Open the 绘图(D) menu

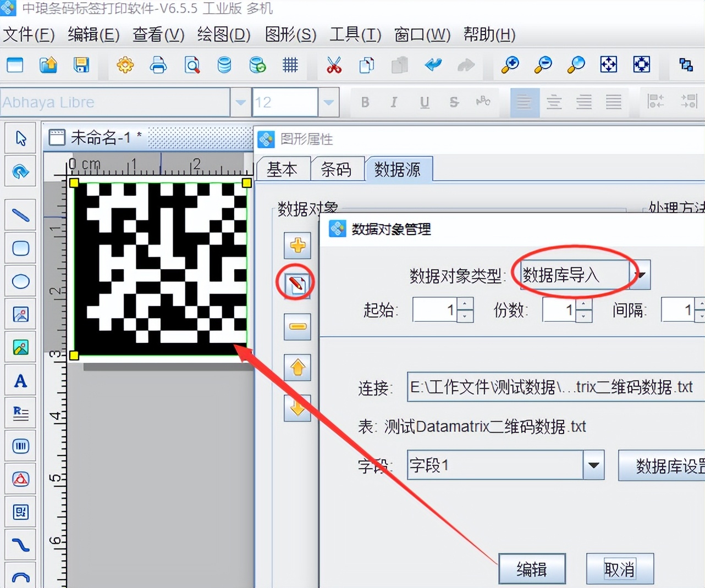224,35
